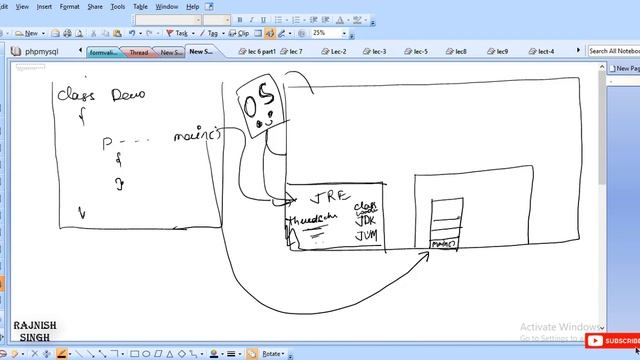Expand the Task dropdown arrow

coord(193,33)
